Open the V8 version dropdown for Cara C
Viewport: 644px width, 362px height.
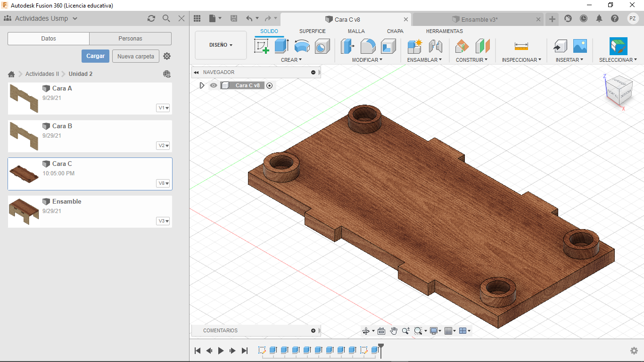163,183
